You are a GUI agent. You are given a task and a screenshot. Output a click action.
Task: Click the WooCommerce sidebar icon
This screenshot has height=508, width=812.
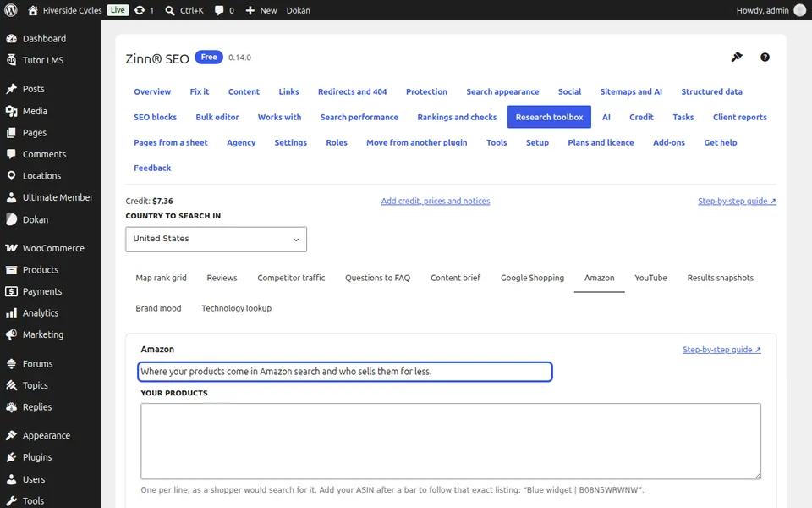tap(11, 248)
